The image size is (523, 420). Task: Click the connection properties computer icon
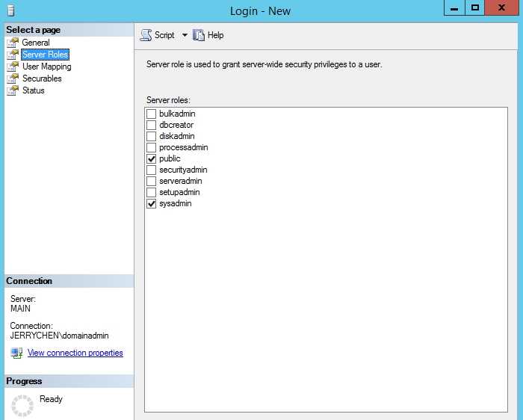[16, 353]
